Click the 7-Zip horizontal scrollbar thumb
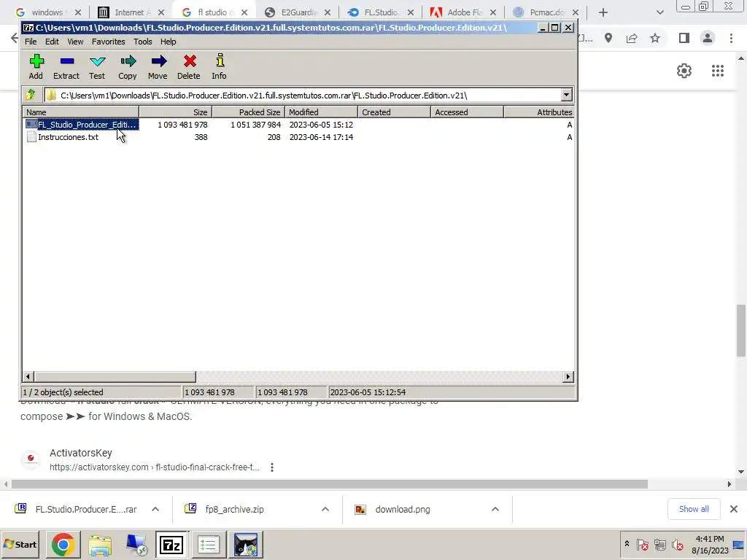 click(115, 377)
